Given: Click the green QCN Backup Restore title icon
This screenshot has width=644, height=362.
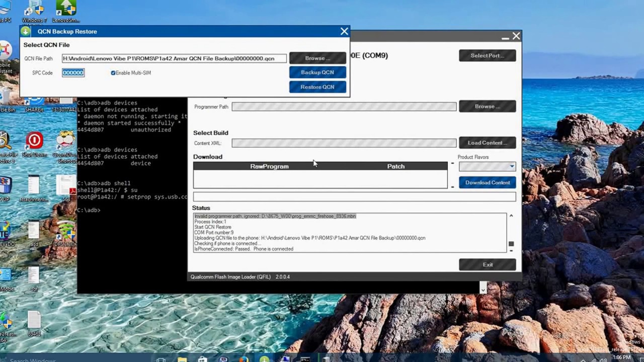Looking at the screenshot, I should [26, 31].
